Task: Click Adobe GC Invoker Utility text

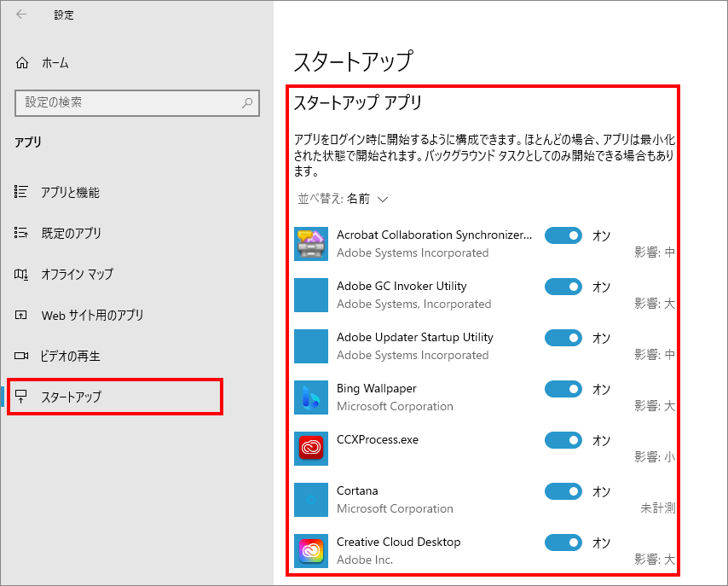Action: [402, 287]
